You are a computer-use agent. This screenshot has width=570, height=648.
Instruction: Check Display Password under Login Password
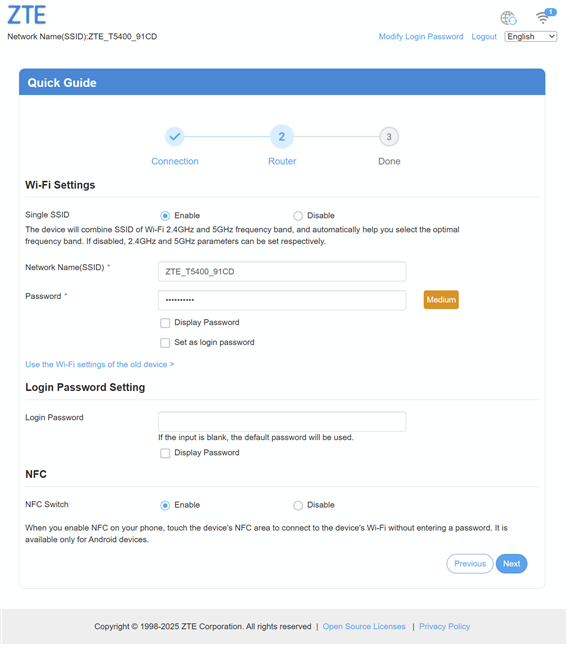point(165,453)
